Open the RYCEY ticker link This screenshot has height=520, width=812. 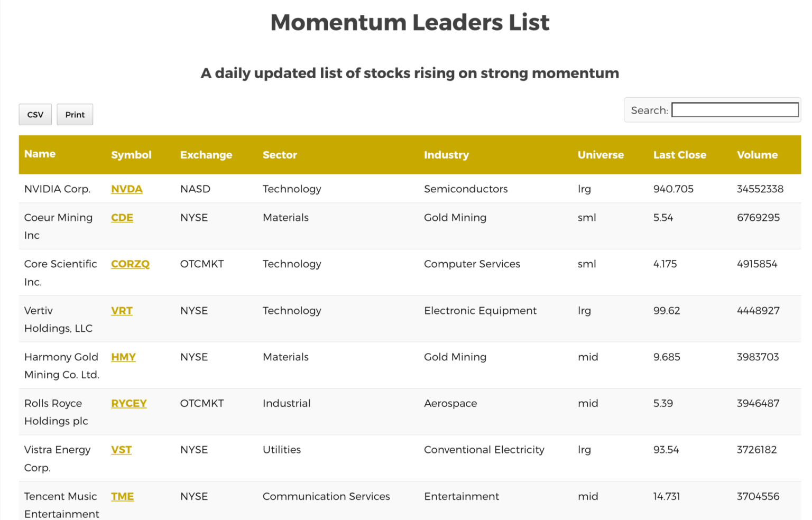pyautogui.click(x=128, y=403)
